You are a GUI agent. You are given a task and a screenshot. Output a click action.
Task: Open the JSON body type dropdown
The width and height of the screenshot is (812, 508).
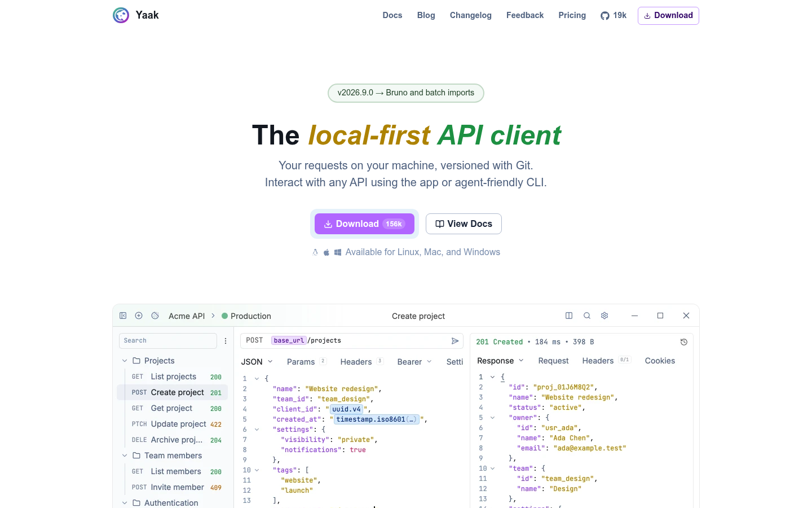point(257,362)
